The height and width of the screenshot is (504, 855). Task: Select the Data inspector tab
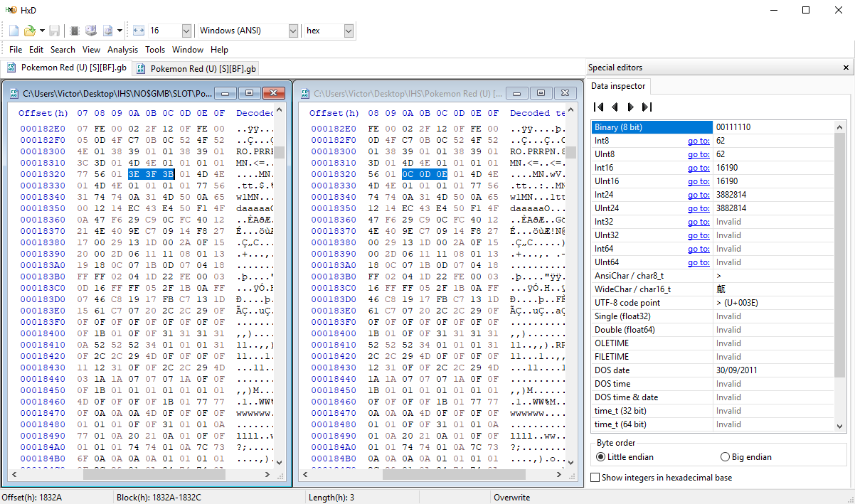point(619,86)
